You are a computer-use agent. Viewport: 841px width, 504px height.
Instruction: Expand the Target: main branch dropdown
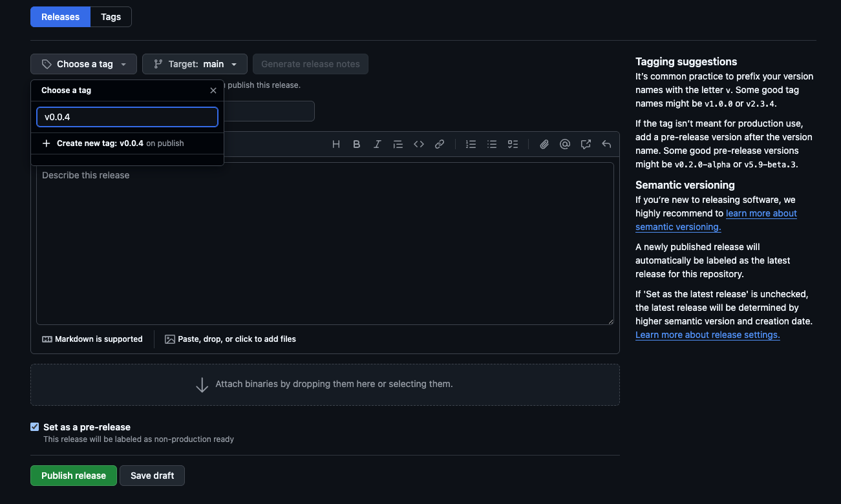[x=195, y=64]
